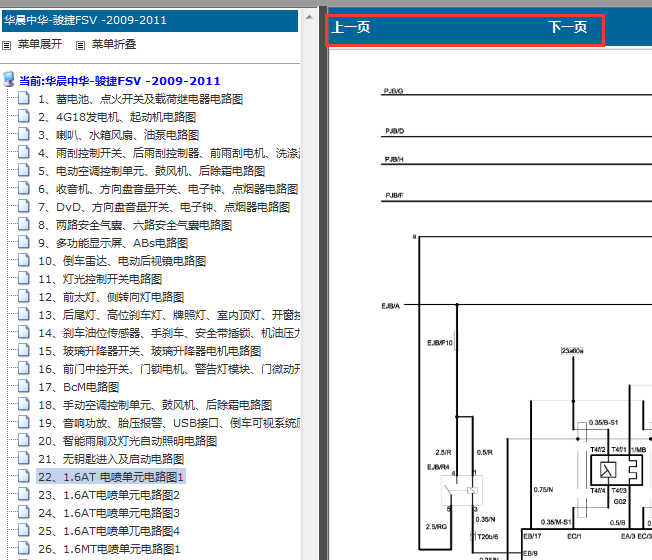Click page icon beside item 5 电动空调
This screenshot has height=560, width=652.
coord(24,170)
